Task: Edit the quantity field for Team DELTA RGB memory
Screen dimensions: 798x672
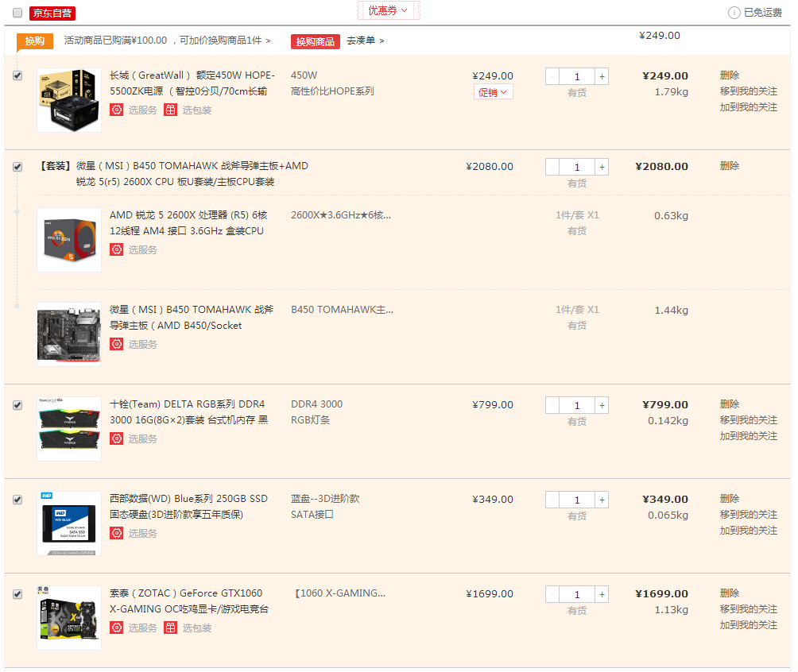Action: 577,405
